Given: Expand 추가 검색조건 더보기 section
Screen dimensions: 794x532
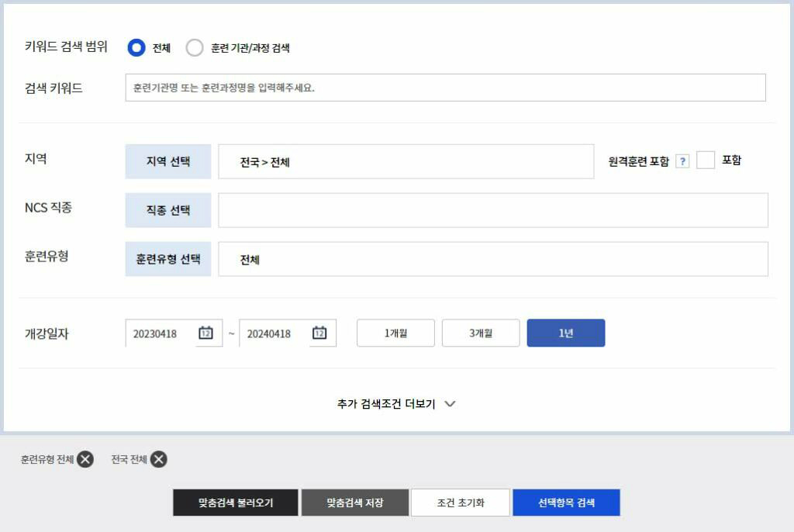Looking at the screenshot, I should click(397, 403).
